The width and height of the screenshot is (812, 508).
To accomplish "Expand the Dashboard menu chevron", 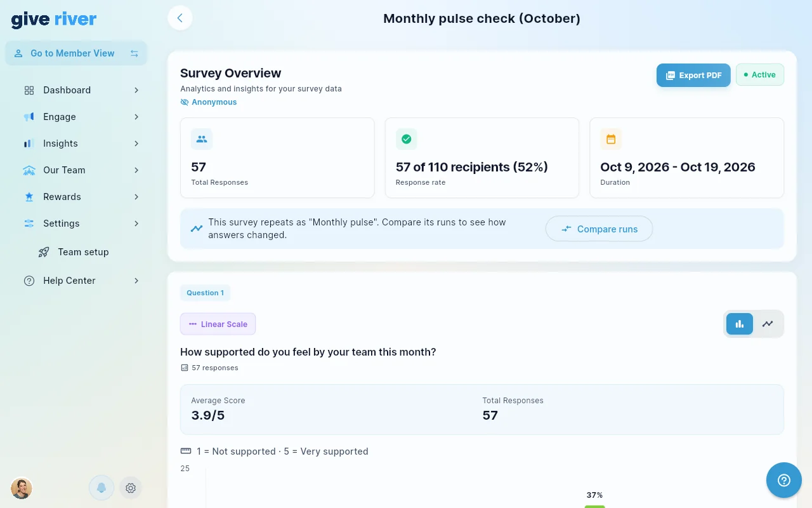I will coord(136,90).
